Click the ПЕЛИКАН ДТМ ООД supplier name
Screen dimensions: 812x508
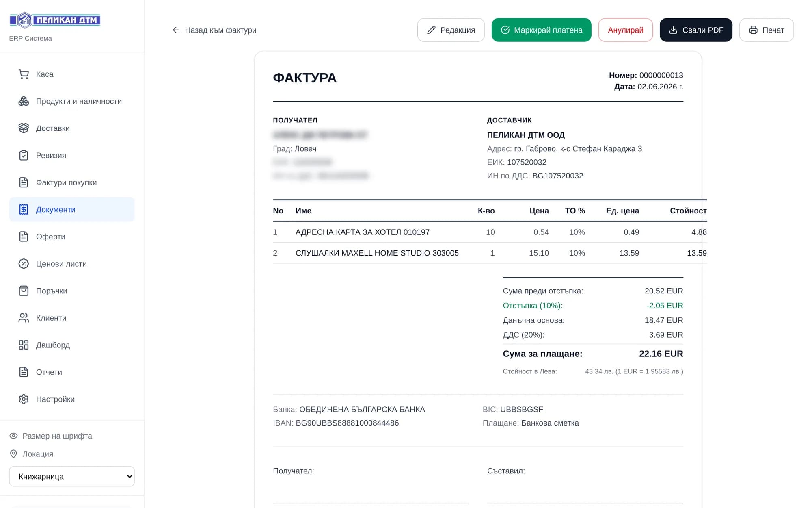[526, 135]
